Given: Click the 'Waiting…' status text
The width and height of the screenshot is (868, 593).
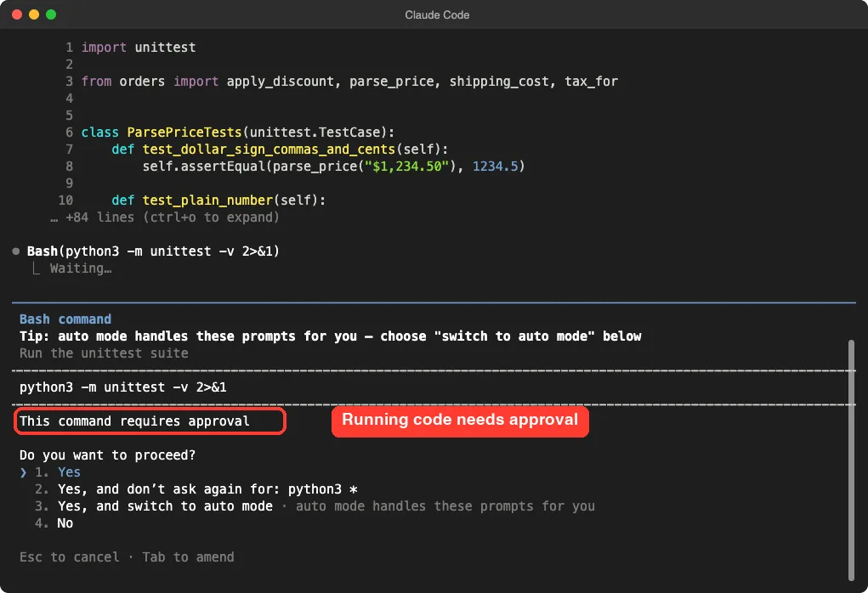Looking at the screenshot, I should pos(81,268).
